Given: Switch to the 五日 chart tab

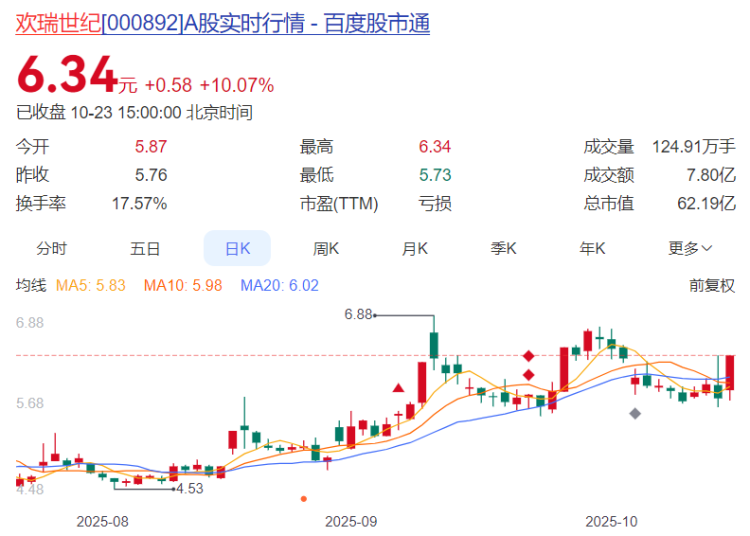Looking at the screenshot, I should [x=144, y=248].
